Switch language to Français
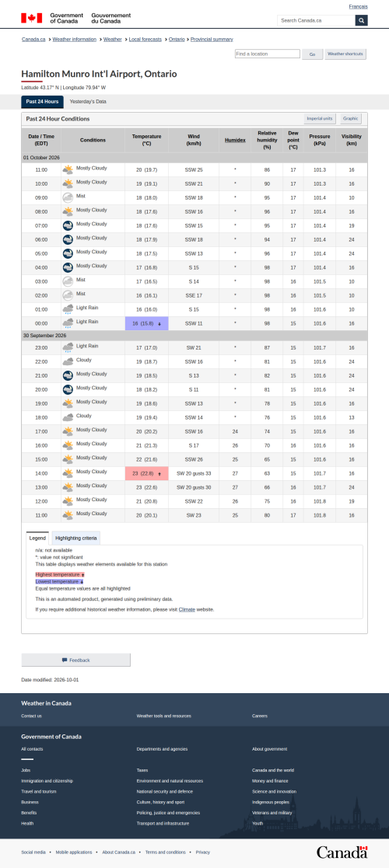 pyautogui.click(x=359, y=6)
